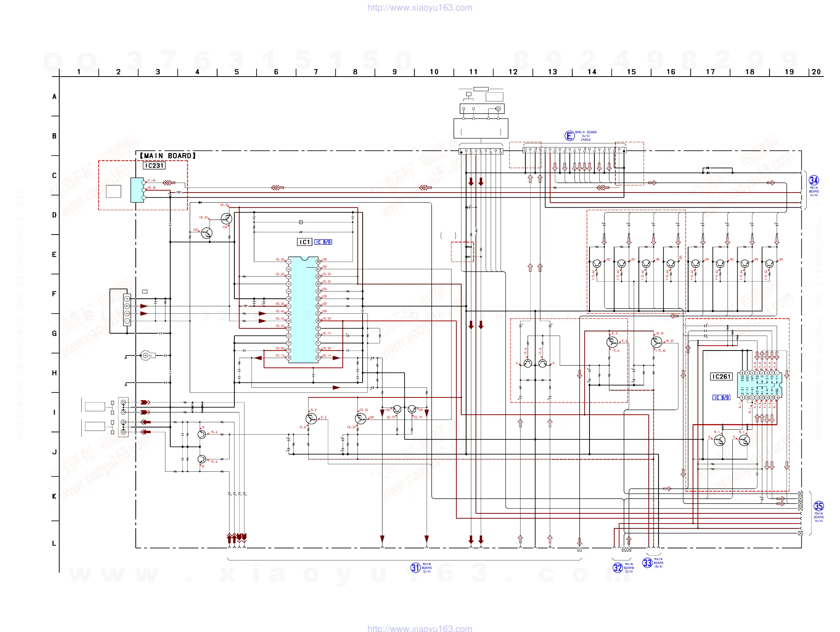
Task: Click row letter F in the left ruler
Action: click(x=54, y=294)
